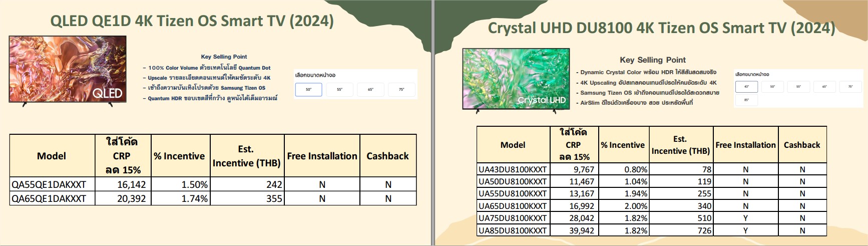This screenshot has height=246, width=868.
Task: Click Model header in QLED table
Action: 53,156
